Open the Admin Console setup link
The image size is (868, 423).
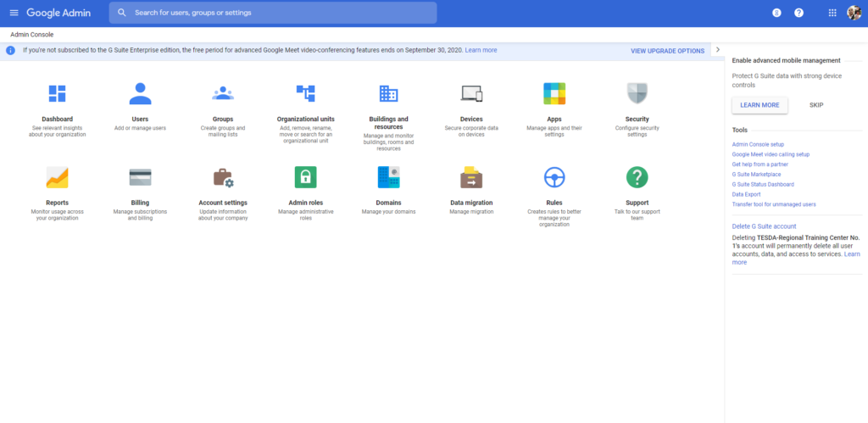[758, 144]
